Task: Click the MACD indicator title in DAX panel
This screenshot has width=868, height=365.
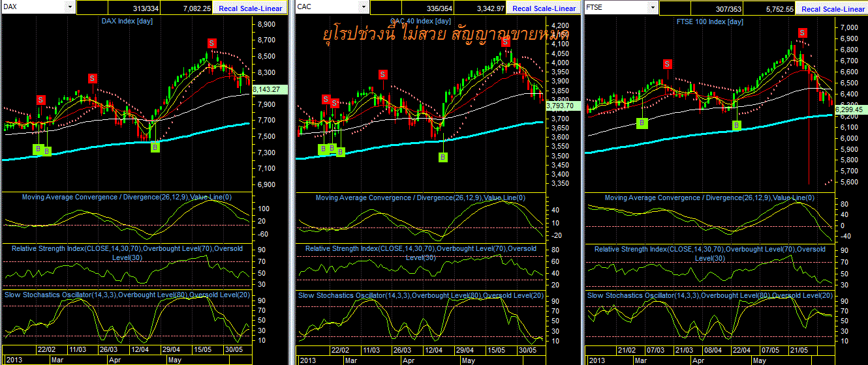Action: [127, 197]
